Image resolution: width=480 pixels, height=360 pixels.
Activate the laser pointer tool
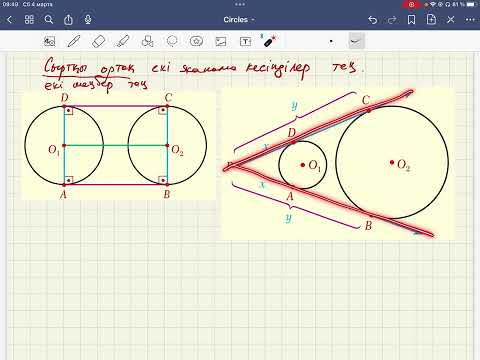[269, 41]
